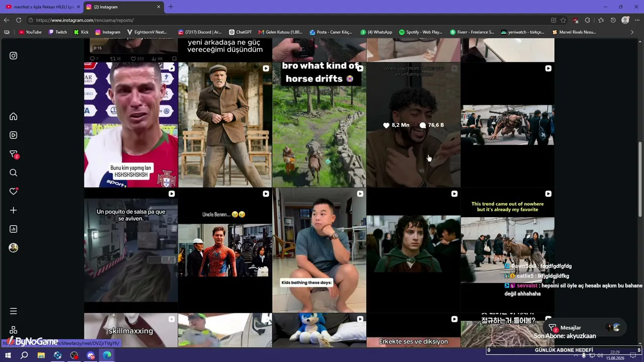This screenshot has width=644, height=362.
Task: Open your profile avatar in the sidebar
Action: click(14, 248)
